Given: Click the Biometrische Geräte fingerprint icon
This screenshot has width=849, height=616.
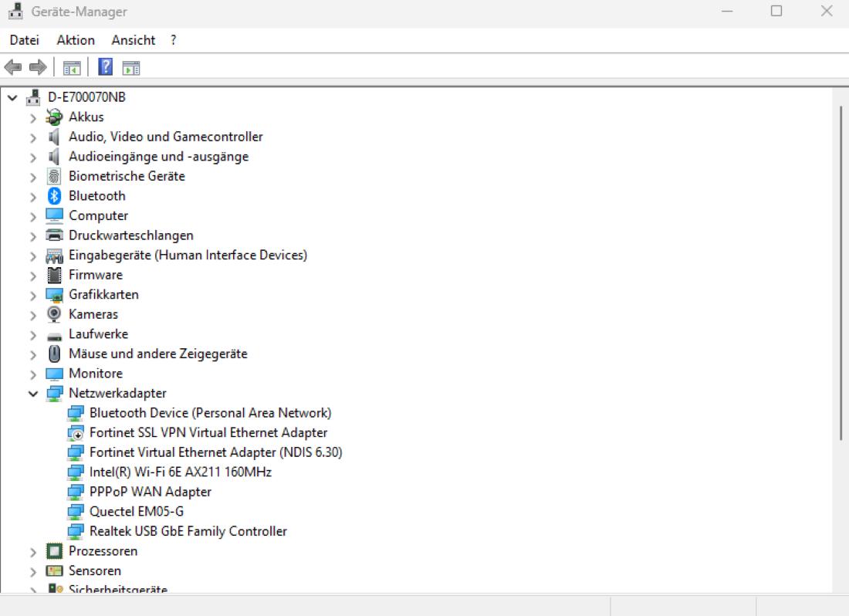Looking at the screenshot, I should tap(54, 176).
